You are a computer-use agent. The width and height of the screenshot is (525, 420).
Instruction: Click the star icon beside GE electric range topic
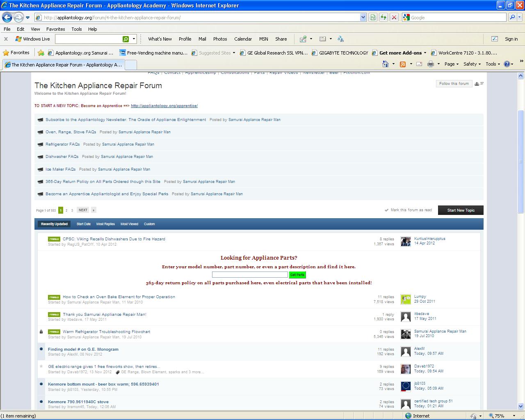coord(41,366)
